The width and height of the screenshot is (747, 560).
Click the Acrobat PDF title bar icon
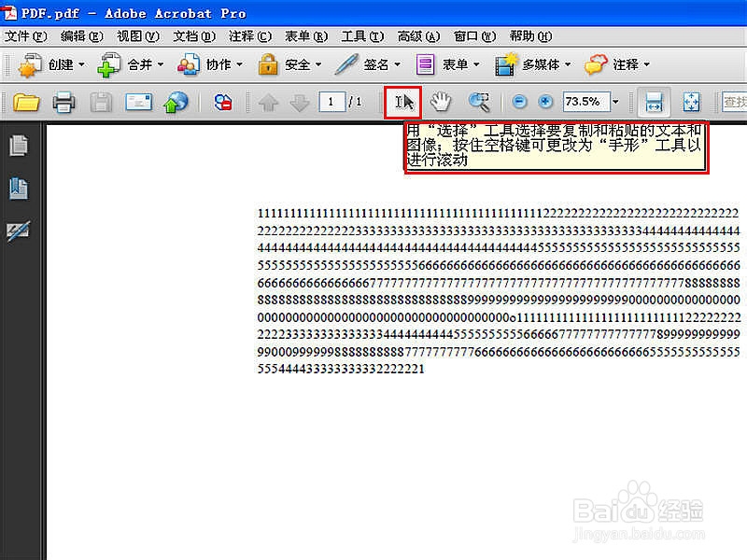coord(9,13)
